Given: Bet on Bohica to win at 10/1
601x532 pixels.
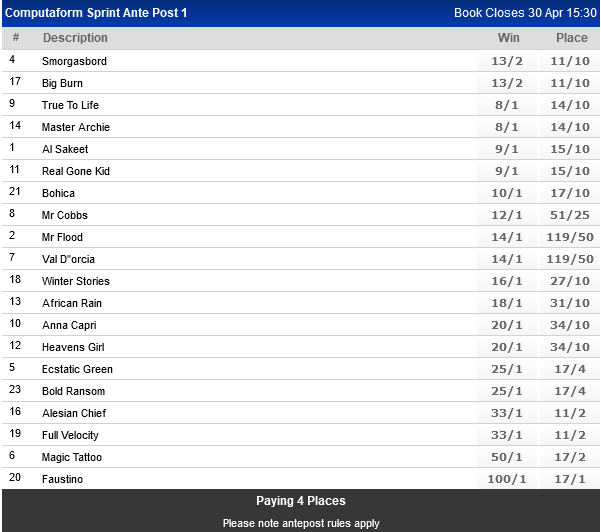Looking at the screenshot, I should click(x=508, y=193).
